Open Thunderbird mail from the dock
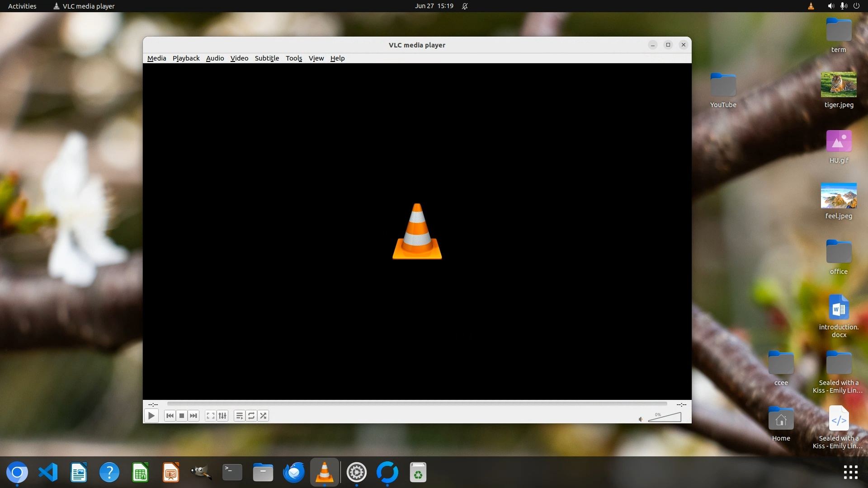868x488 pixels. 293,473
